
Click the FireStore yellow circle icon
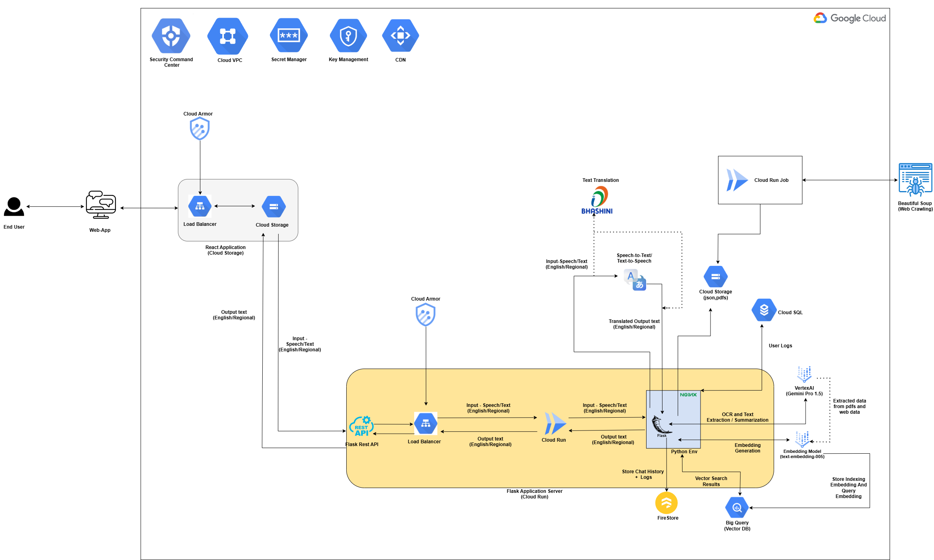667,503
